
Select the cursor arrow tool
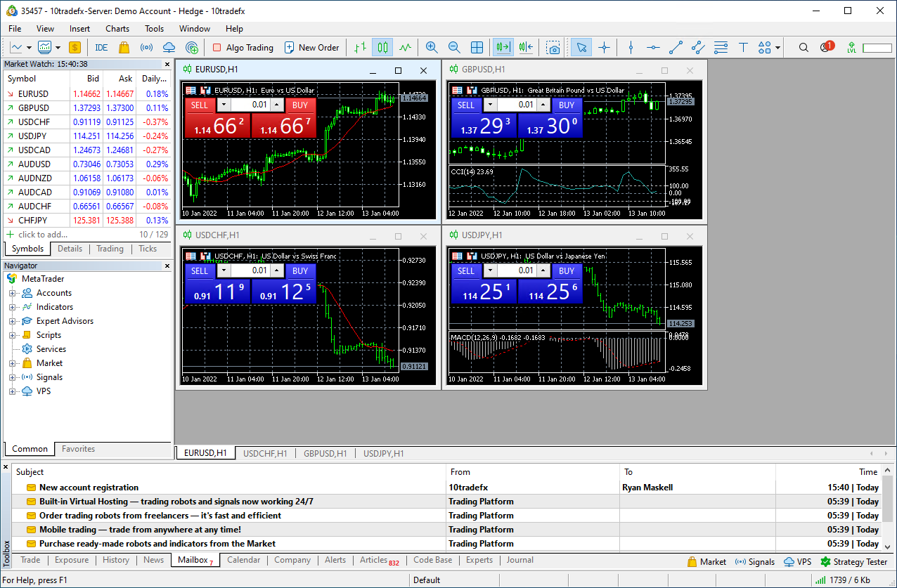pyautogui.click(x=581, y=48)
